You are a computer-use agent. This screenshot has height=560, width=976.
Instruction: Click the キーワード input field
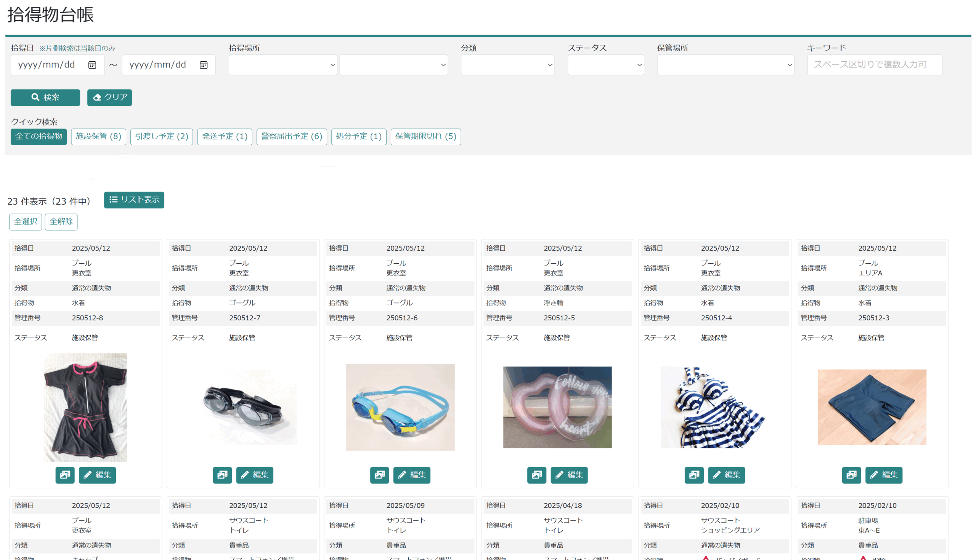click(x=875, y=65)
